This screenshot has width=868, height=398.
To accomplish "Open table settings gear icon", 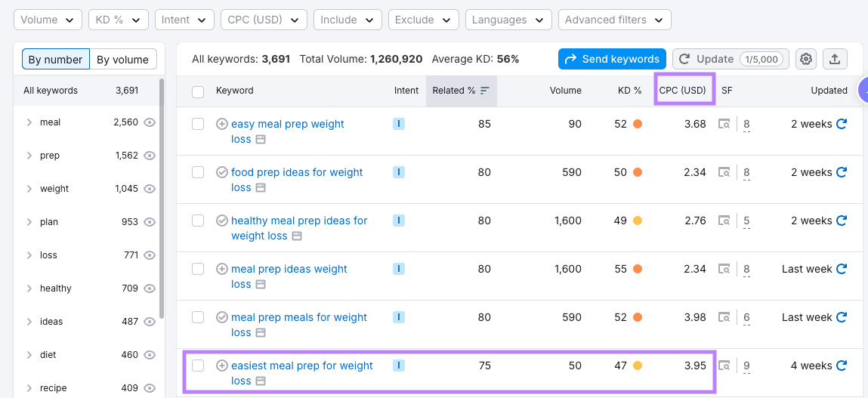I will pyautogui.click(x=806, y=59).
